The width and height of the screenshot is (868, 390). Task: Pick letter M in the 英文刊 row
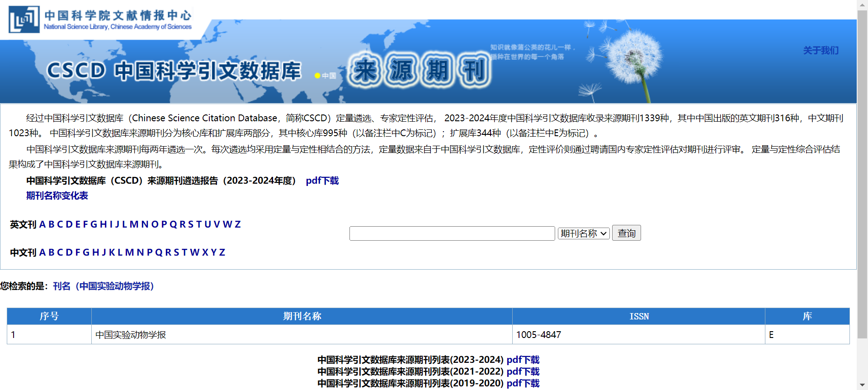[134, 224]
